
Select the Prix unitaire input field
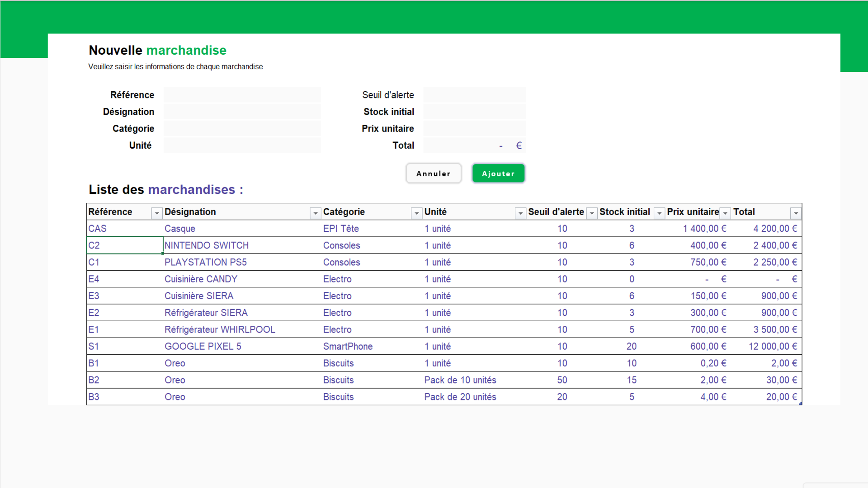(474, 128)
